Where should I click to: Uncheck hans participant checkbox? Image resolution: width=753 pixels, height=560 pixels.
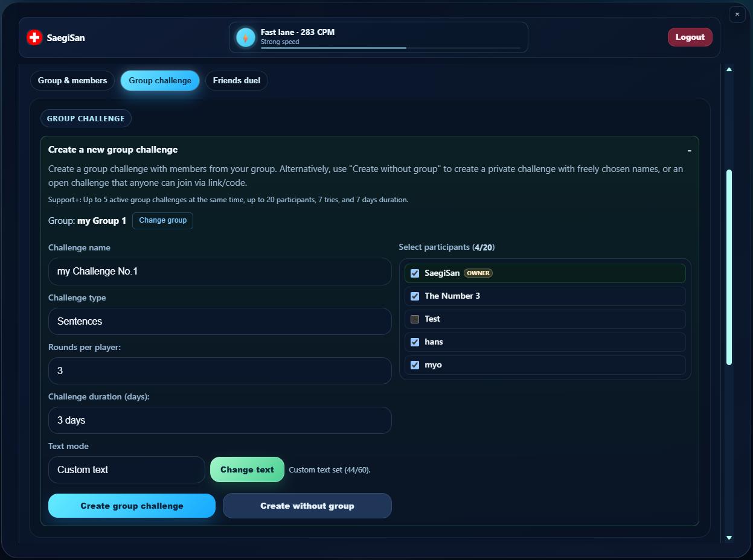[x=415, y=342]
